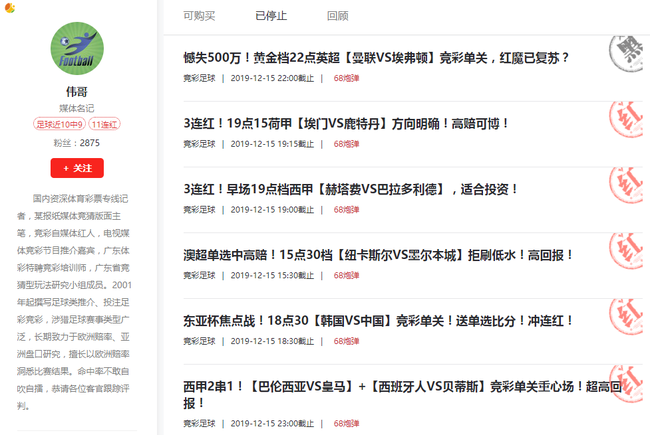650x435 pixels.
Task: Click the black 黑 stamp on 曼联VS埃弗顿 row
Action: (x=626, y=54)
